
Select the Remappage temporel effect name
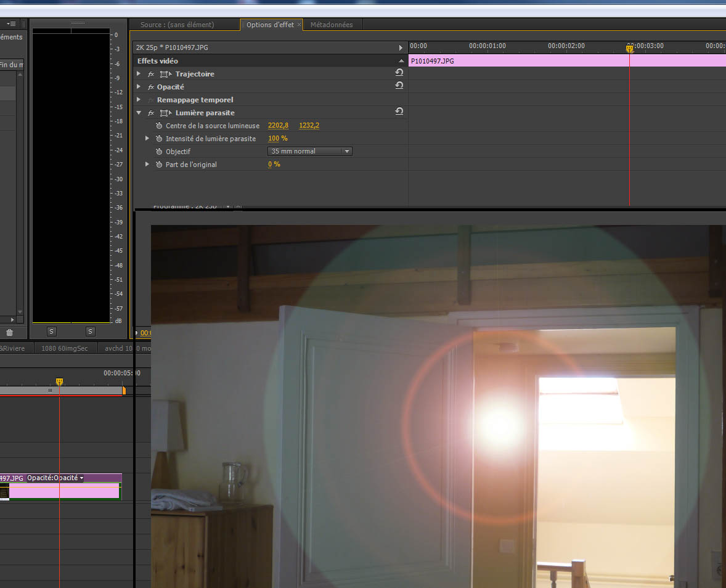pyautogui.click(x=195, y=100)
